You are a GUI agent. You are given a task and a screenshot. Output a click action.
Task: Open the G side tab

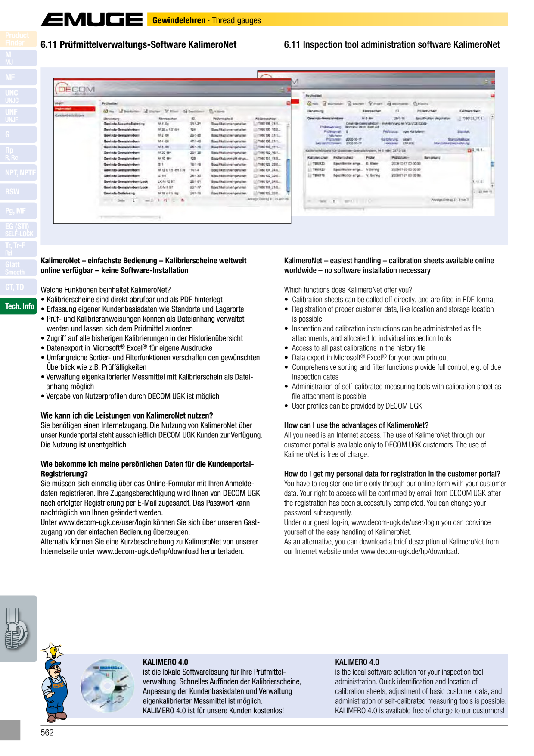click(18, 134)
